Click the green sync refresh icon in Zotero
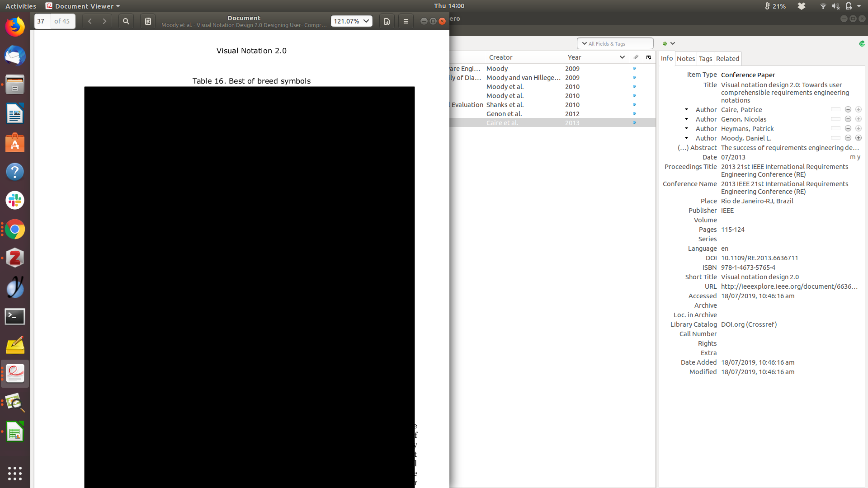 click(x=862, y=44)
